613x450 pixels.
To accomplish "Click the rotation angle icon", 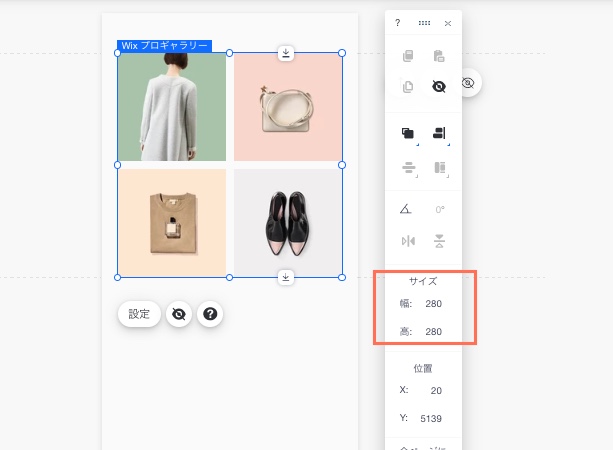I will [406, 210].
